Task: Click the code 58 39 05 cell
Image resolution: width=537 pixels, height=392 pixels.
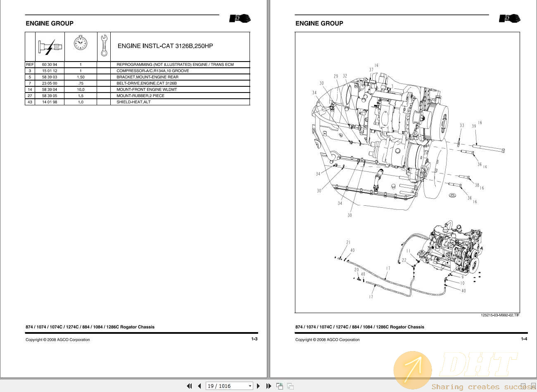Action: click(x=50, y=95)
